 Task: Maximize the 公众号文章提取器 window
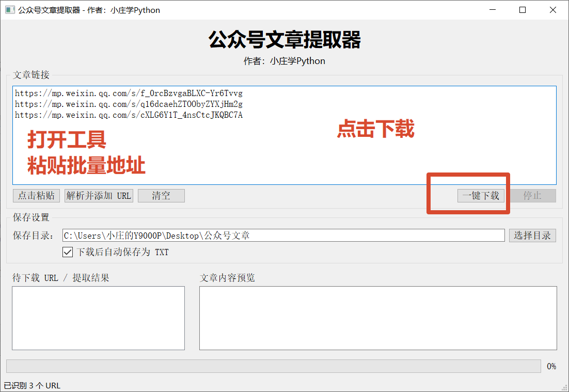tap(523, 10)
